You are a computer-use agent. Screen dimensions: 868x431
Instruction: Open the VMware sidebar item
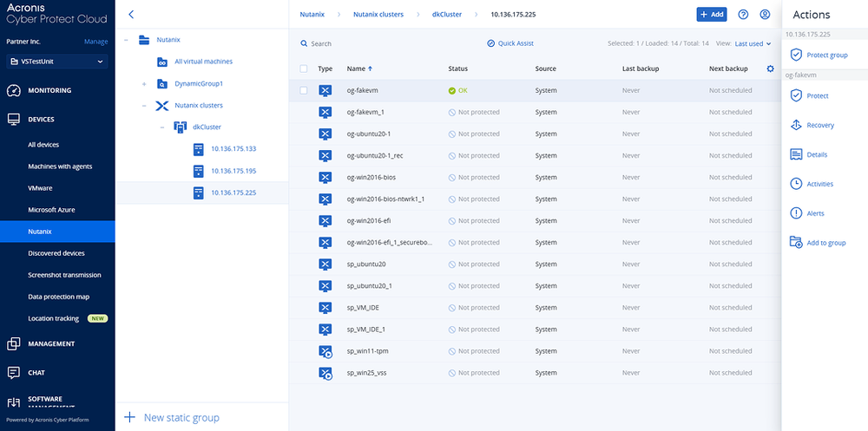coord(40,188)
